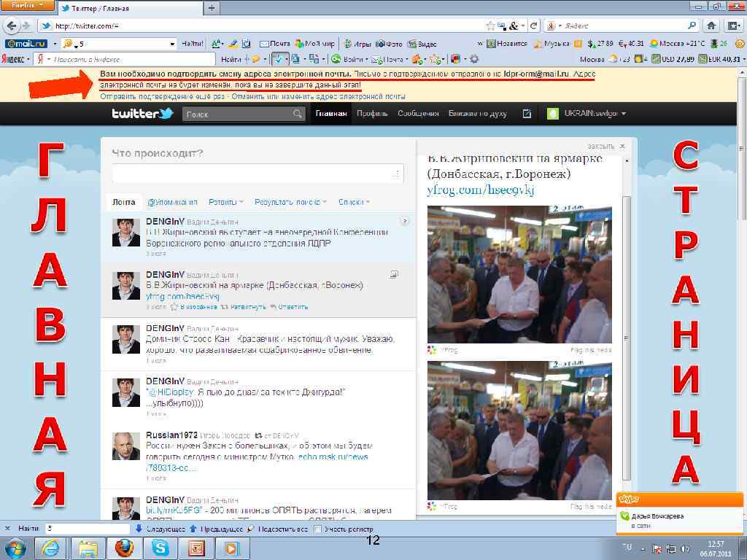Select the Главная tab in Twitter header

point(331,113)
